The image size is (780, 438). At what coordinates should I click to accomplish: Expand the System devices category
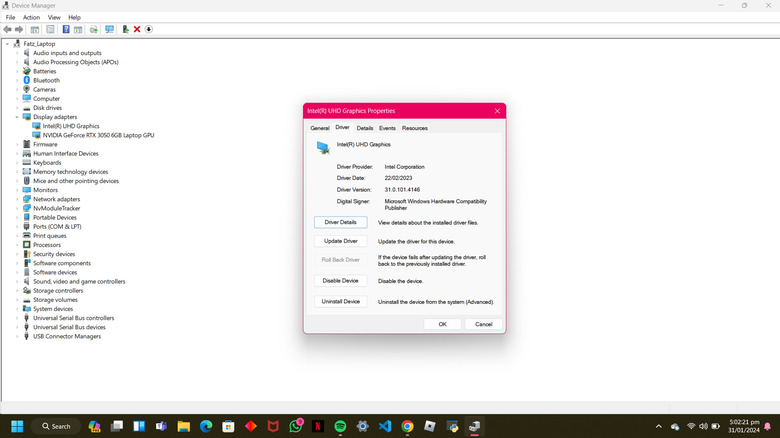[x=17, y=309]
